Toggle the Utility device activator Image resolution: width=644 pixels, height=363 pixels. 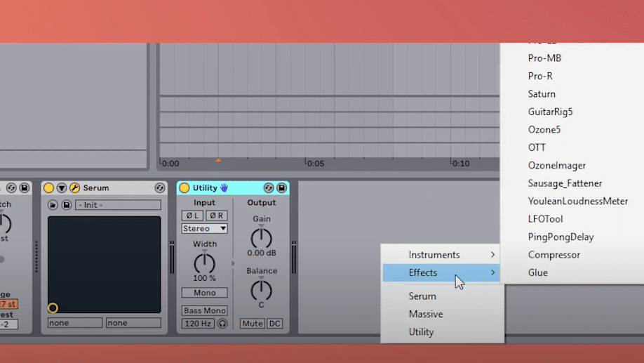click(x=184, y=188)
